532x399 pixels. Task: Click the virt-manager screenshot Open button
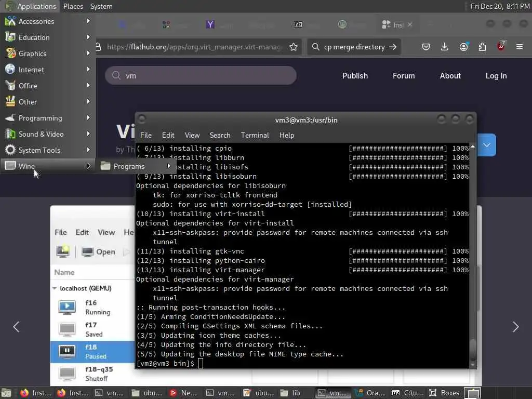click(x=98, y=252)
